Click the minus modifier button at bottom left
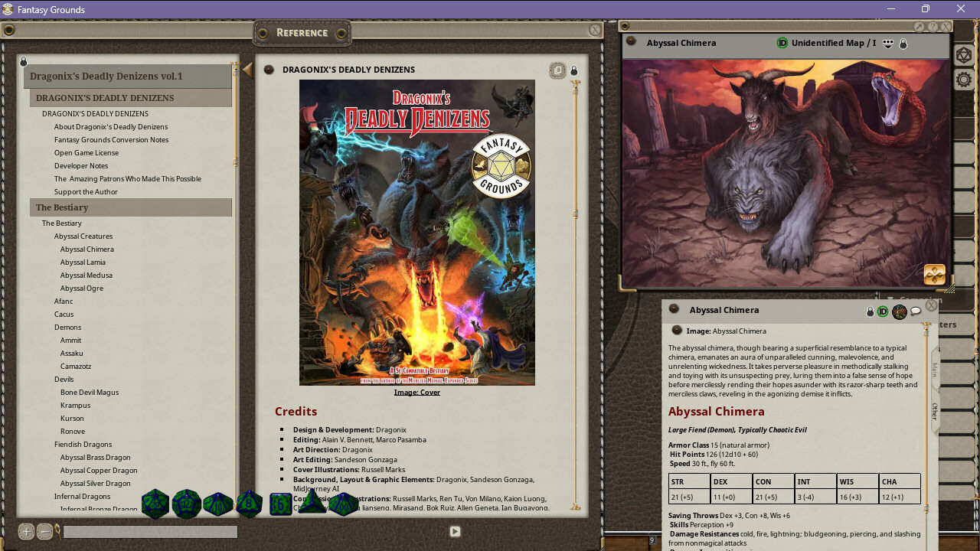980x551 pixels. (x=44, y=531)
